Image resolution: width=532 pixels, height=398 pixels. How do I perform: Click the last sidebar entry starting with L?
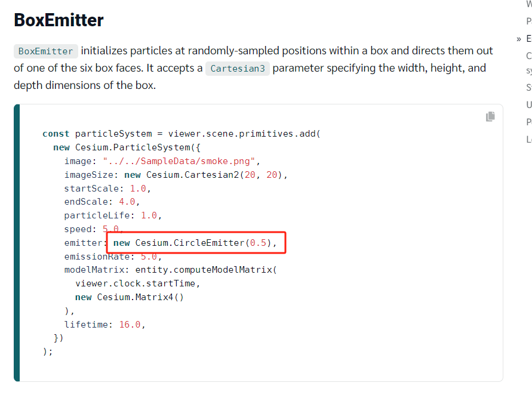pyautogui.click(x=528, y=138)
